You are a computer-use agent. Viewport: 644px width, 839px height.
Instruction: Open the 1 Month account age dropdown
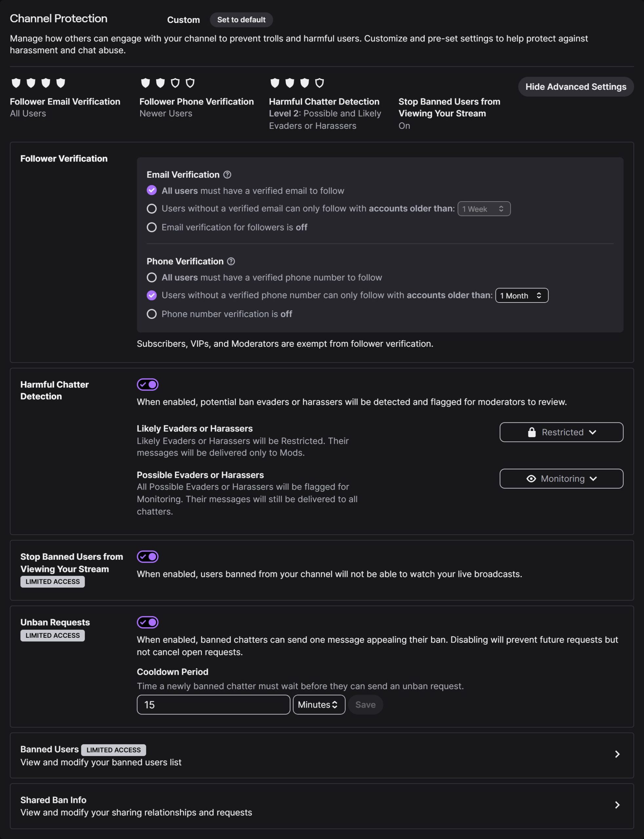pos(521,296)
